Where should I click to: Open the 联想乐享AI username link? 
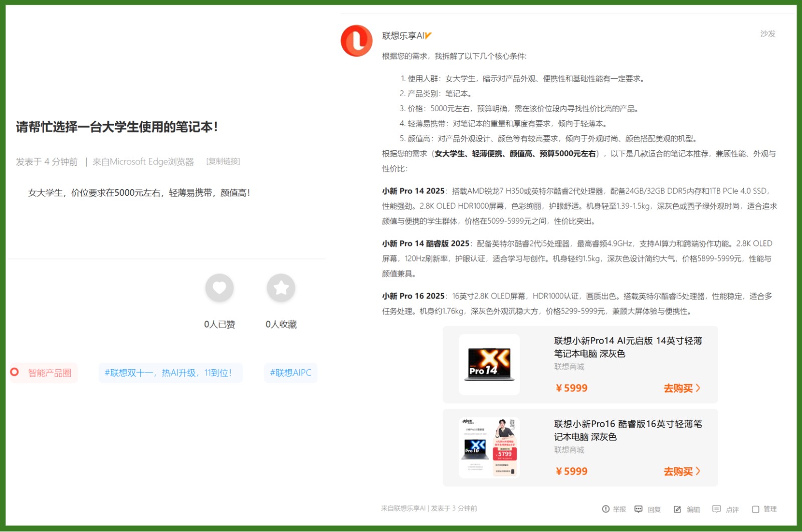(x=404, y=36)
